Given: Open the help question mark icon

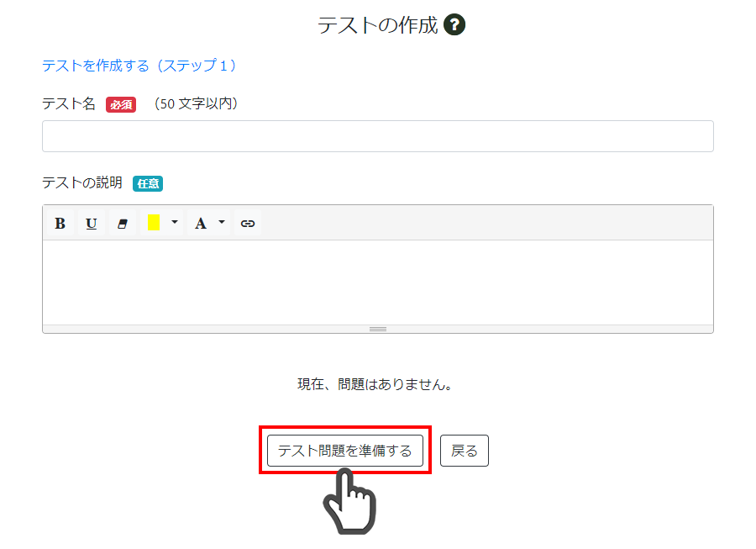Looking at the screenshot, I should click(454, 24).
